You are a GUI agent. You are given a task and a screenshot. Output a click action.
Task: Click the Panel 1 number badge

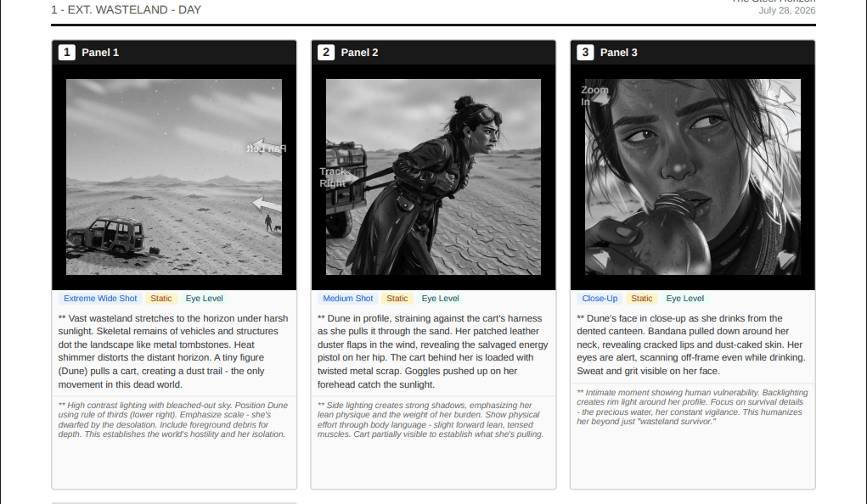[67, 53]
